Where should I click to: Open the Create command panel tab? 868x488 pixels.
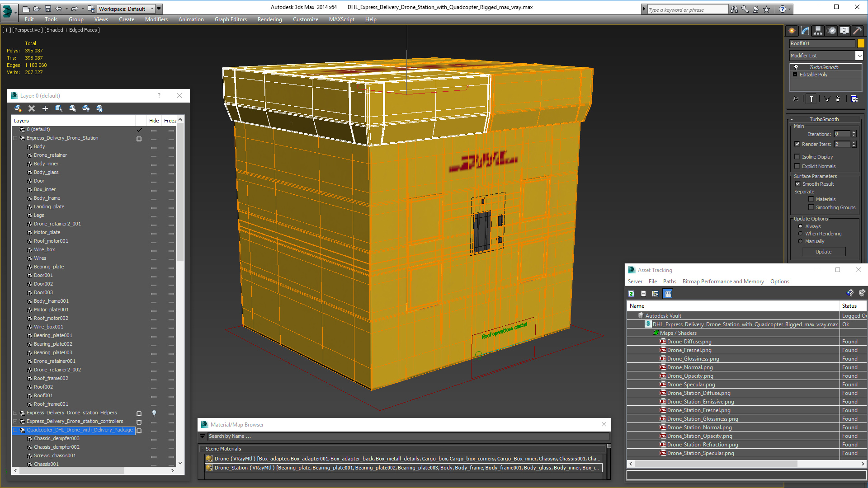(792, 31)
